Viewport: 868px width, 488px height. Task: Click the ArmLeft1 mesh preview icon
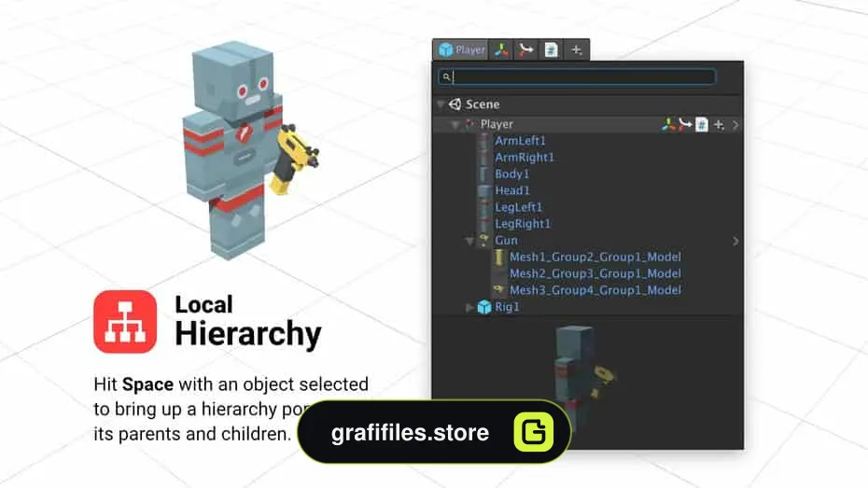click(x=484, y=141)
